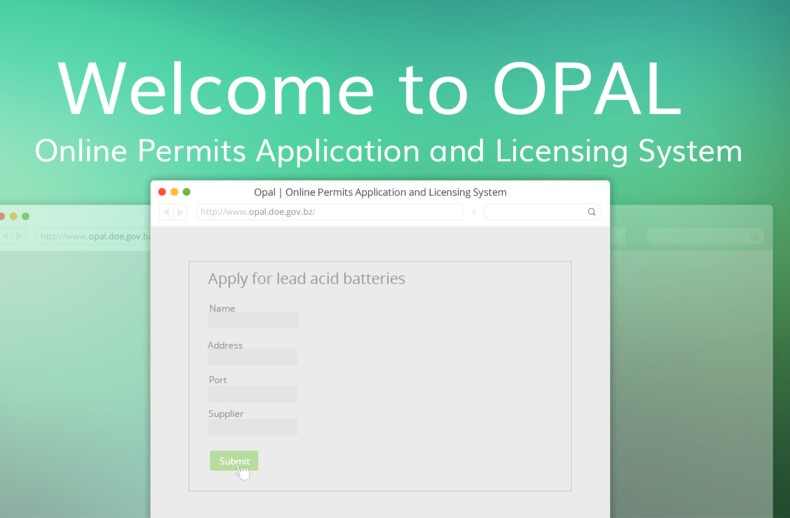The height and width of the screenshot is (518, 790).
Task: Click the Opal window title text
Action: [x=380, y=192]
